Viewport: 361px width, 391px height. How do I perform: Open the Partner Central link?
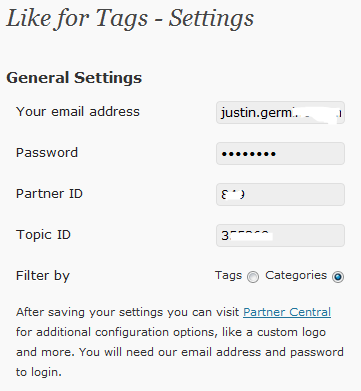click(287, 312)
